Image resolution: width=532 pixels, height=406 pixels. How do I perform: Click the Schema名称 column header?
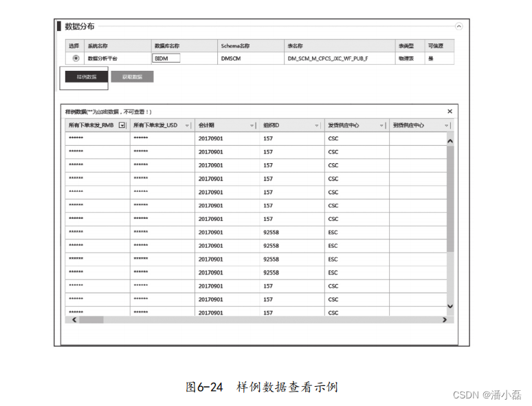coord(251,46)
